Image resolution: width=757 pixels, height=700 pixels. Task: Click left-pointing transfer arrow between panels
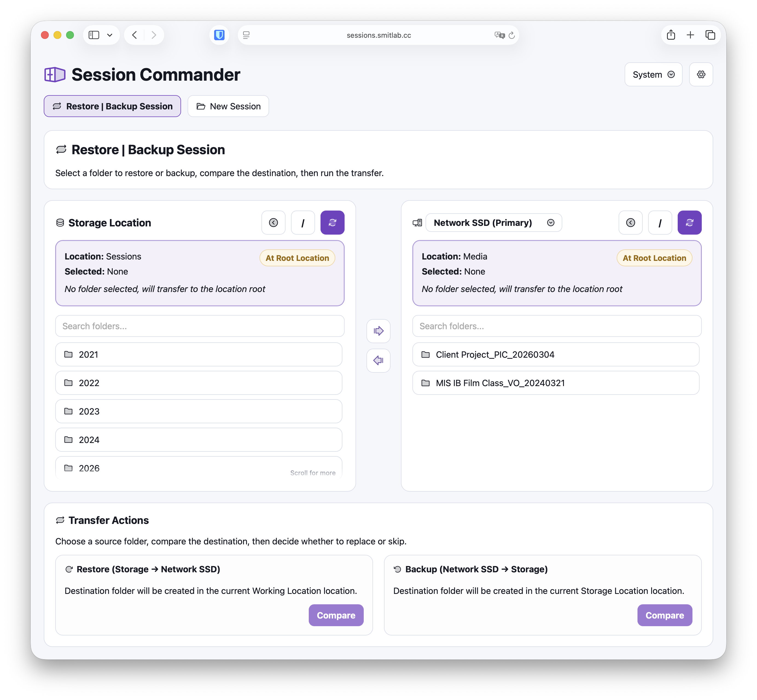tap(378, 360)
